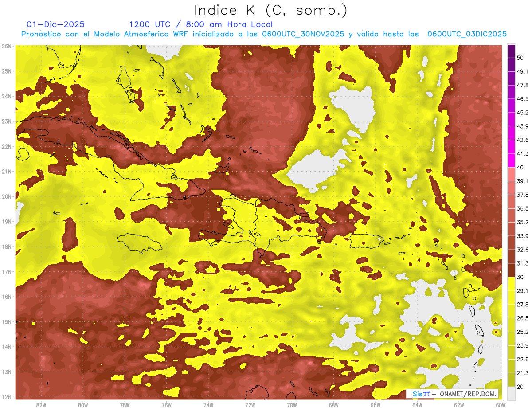
Task: Click the "0600UTC_03DIC2025" valid-until time text
Action: point(467,34)
